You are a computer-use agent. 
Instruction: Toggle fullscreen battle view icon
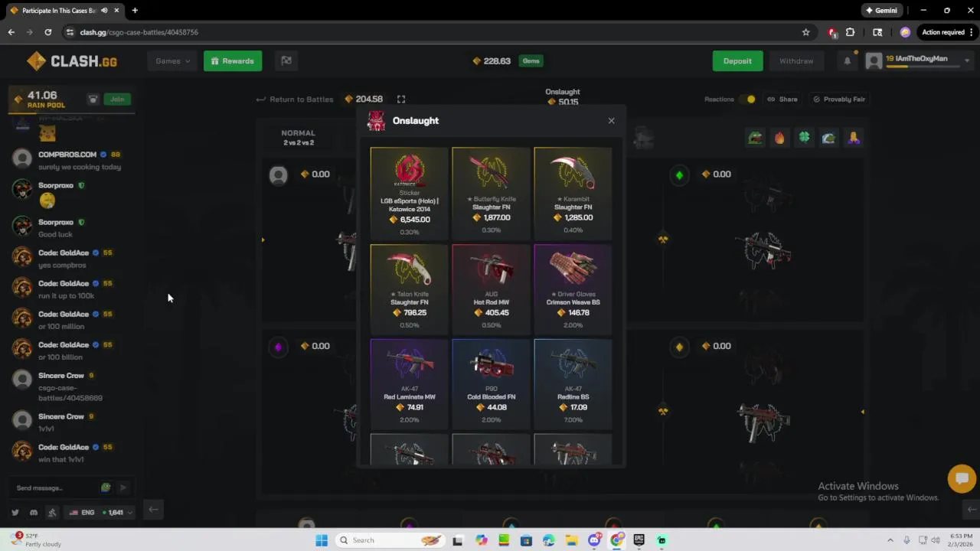(x=401, y=99)
